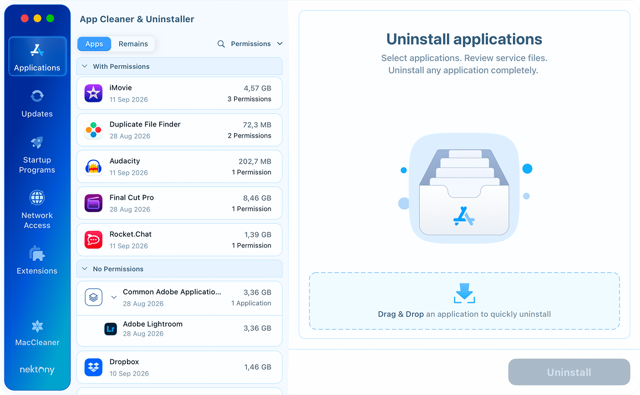Collapse the No Permissions group
Image resolution: width=640 pixels, height=395 pixels.
coord(84,269)
